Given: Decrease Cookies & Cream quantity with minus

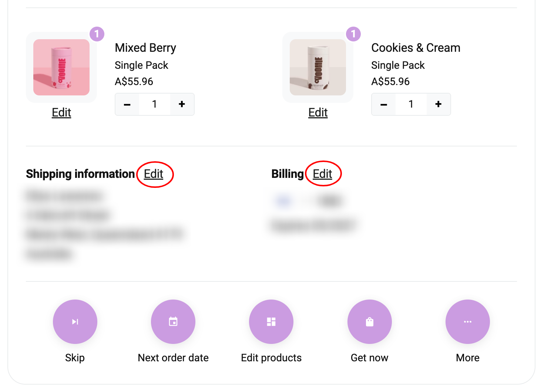Looking at the screenshot, I should [384, 104].
